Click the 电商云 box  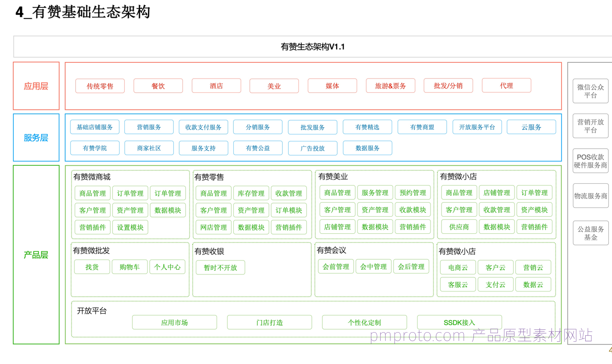coord(458,267)
